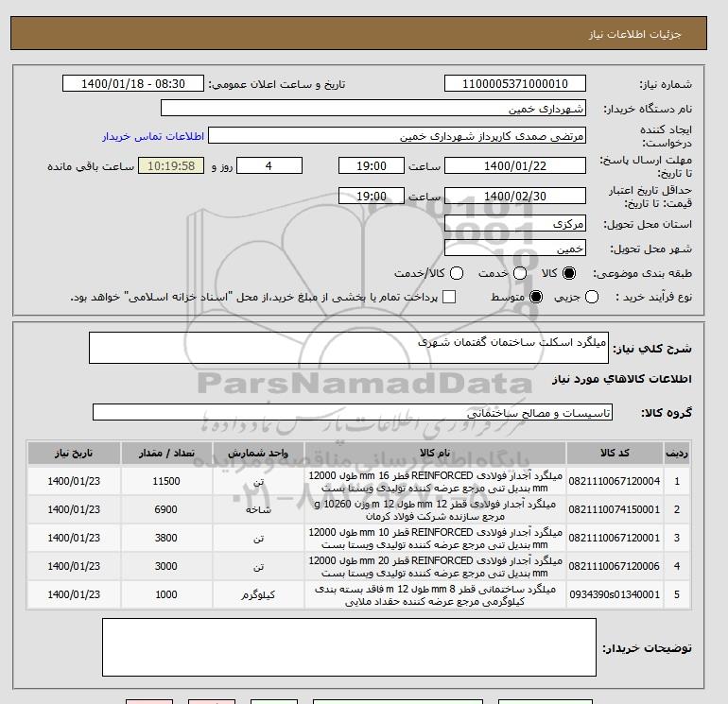Click the price validity time field 19:00
This screenshot has width=728, height=704.
[372, 196]
